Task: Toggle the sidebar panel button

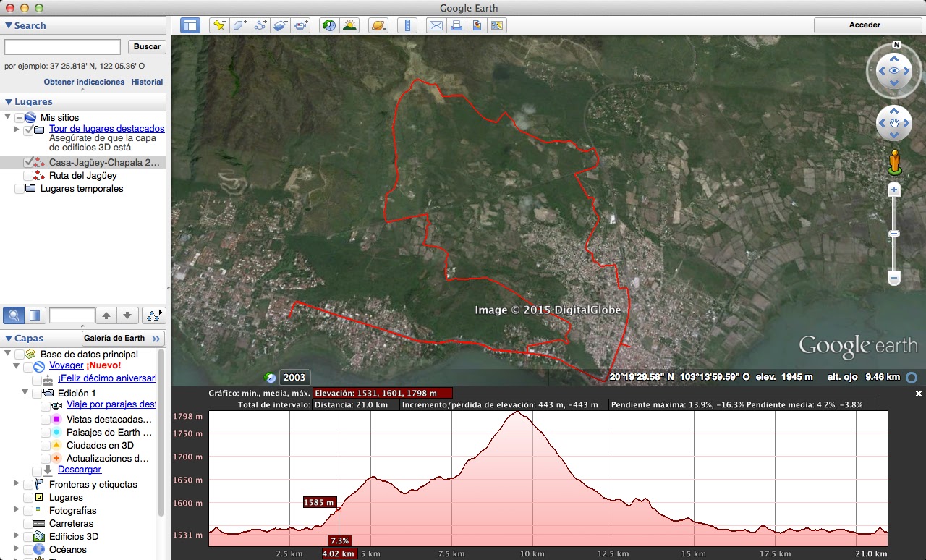Action: 190,25
